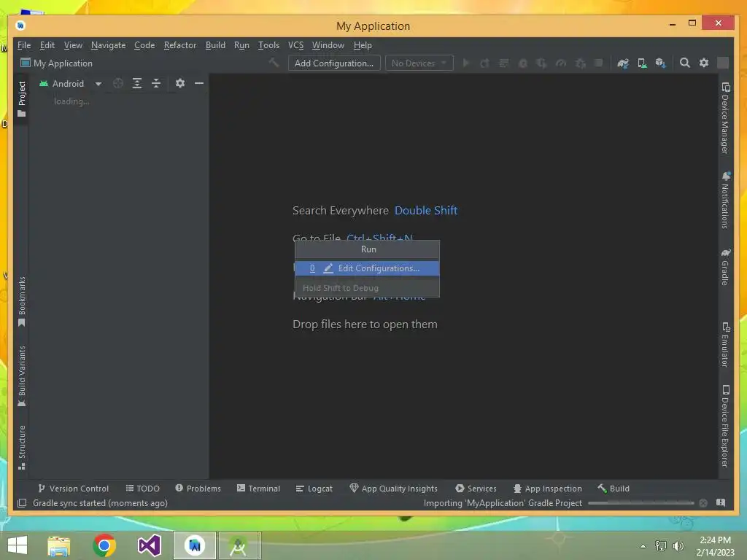Click the status bar event log icon

click(721, 503)
